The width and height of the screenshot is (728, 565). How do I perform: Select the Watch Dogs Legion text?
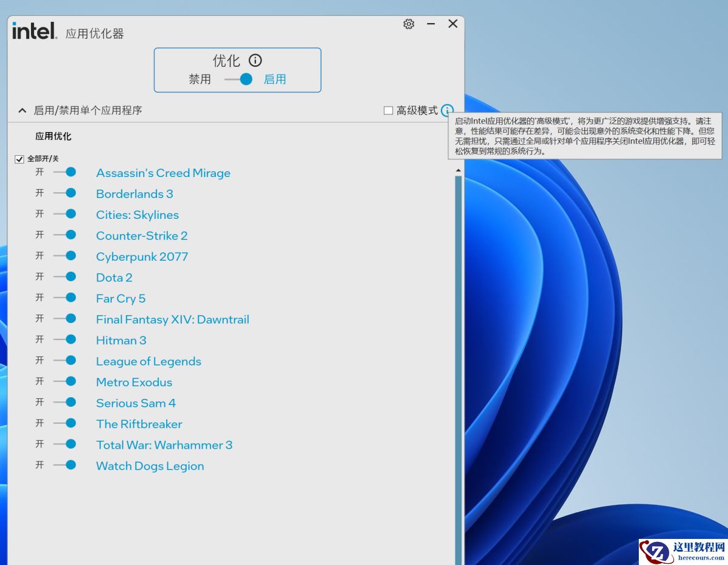(150, 466)
